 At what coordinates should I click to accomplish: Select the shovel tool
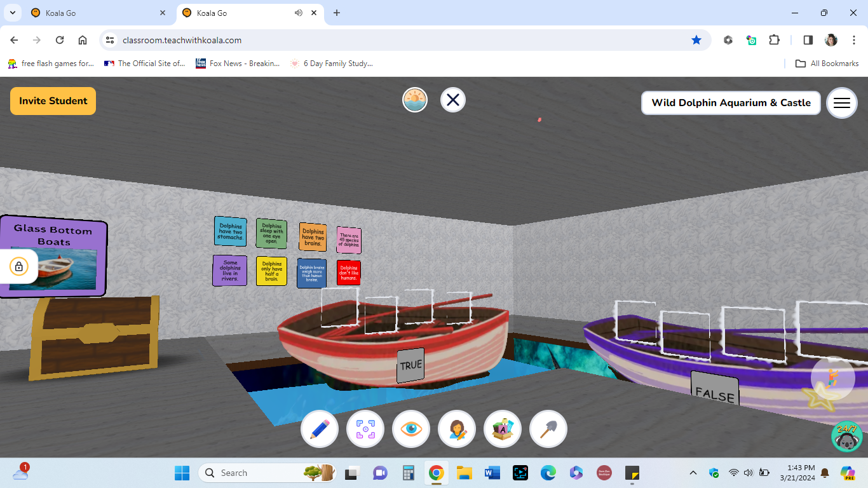tap(548, 429)
